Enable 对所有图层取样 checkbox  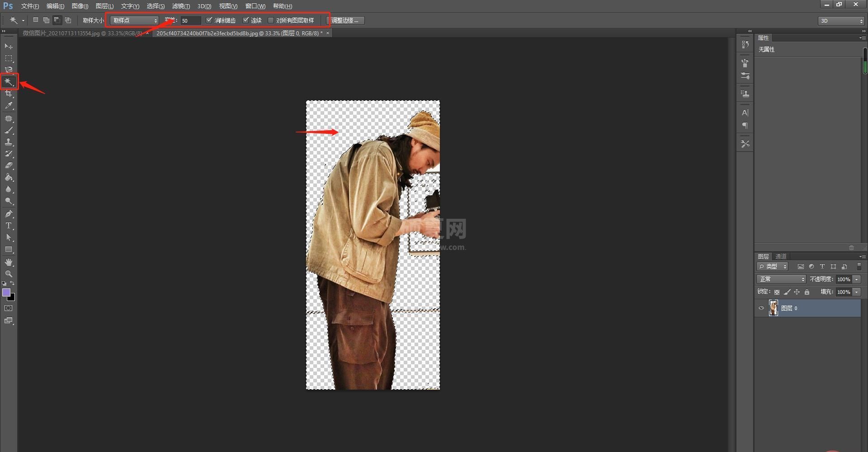tap(270, 20)
